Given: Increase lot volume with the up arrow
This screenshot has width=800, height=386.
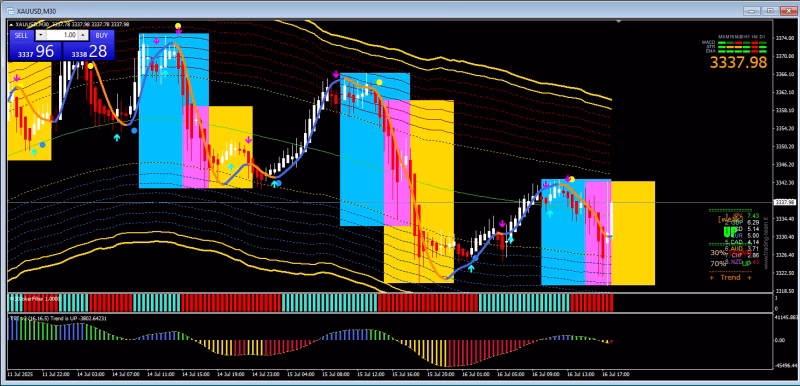Looking at the screenshot, I should pyautogui.click(x=83, y=35).
